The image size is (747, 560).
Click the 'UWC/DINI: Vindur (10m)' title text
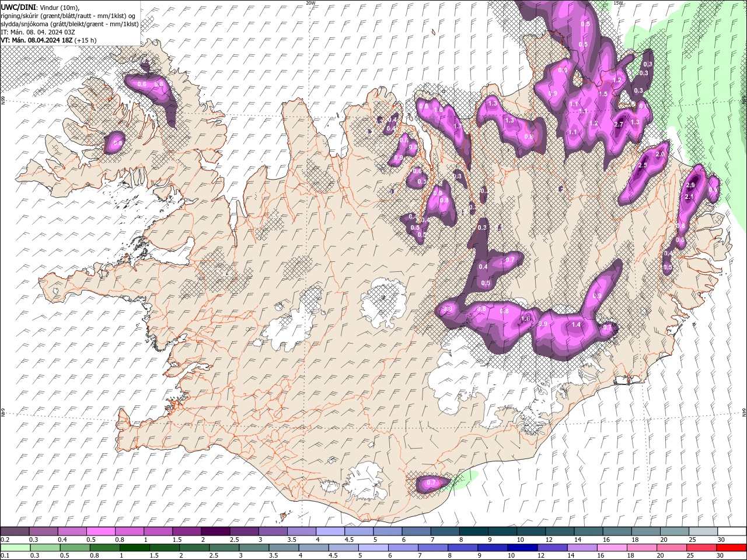pos(40,6)
